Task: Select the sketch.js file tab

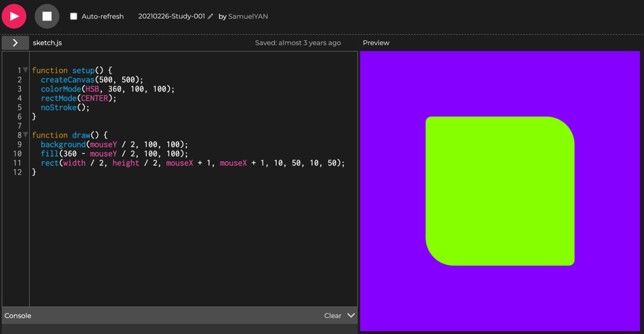Action: click(x=47, y=42)
